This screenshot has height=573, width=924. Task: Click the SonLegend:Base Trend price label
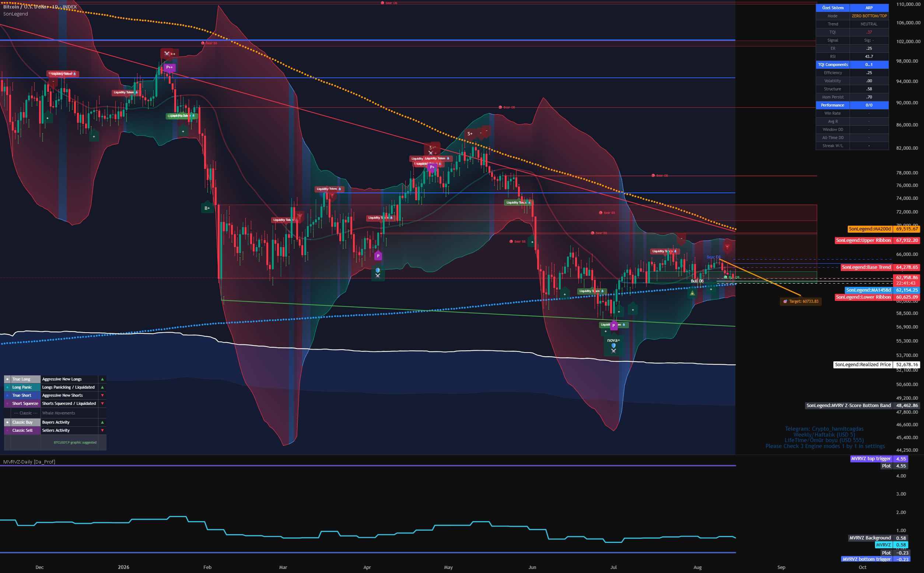coord(866,267)
